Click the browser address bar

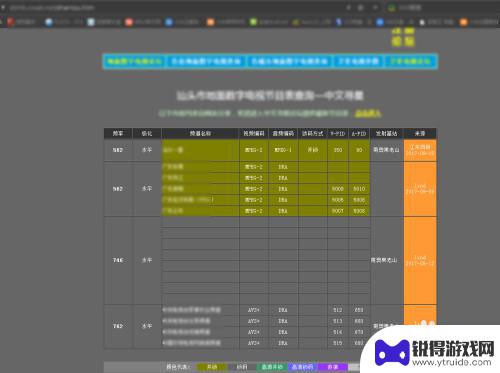click(x=173, y=7)
